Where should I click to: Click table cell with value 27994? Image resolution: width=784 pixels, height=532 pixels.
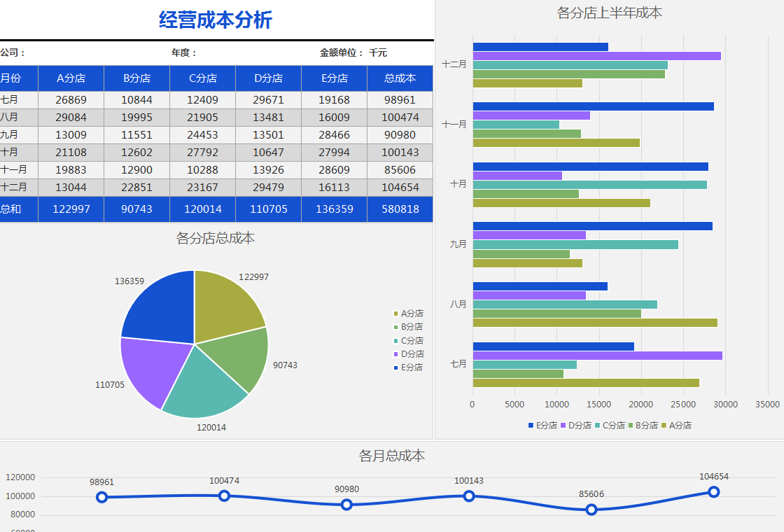pos(335,153)
